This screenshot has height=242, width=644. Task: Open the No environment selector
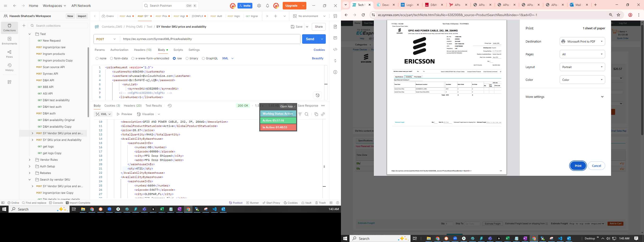coord(309,16)
